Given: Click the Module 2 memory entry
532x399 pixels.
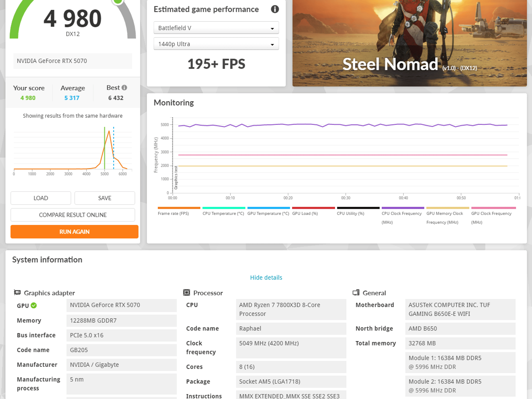Looking at the screenshot, I should (x=461, y=386).
